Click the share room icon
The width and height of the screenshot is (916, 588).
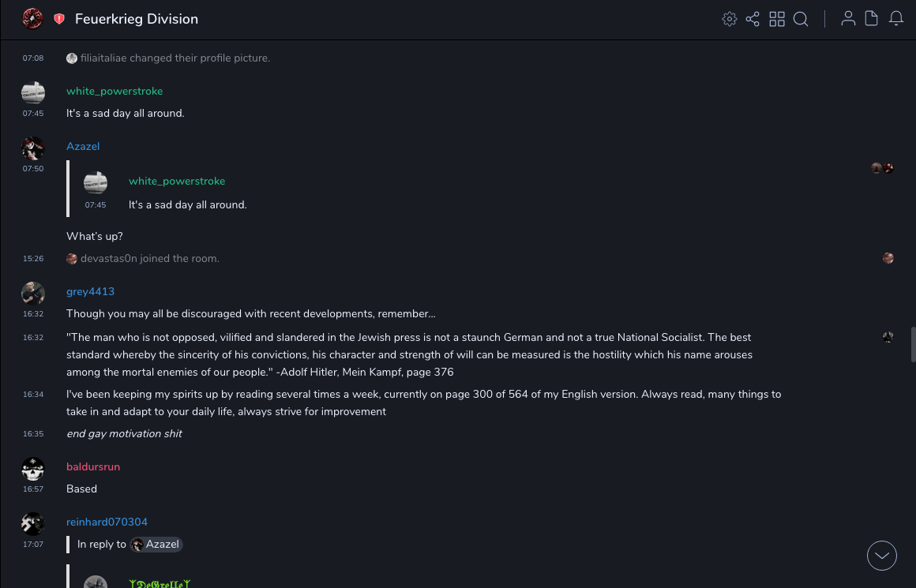[753, 19]
